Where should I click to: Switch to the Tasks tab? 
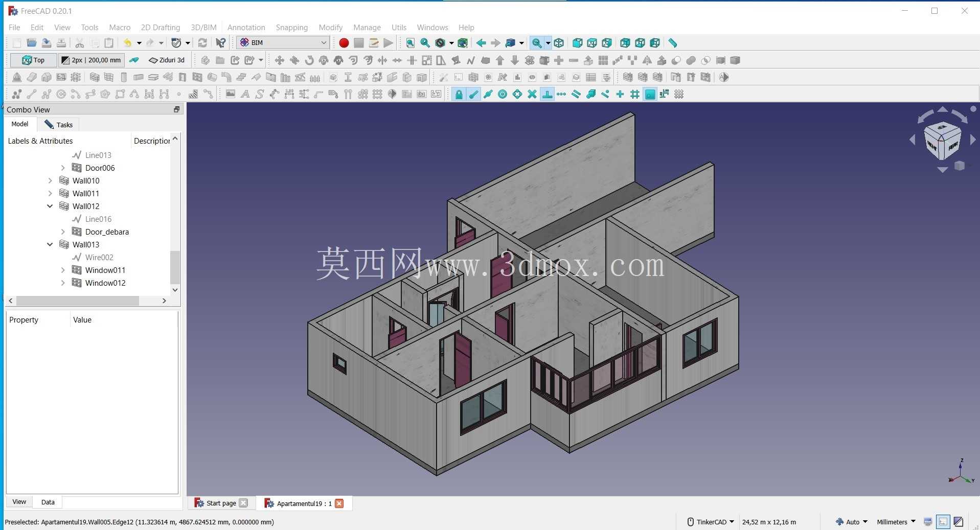click(59, 124)
